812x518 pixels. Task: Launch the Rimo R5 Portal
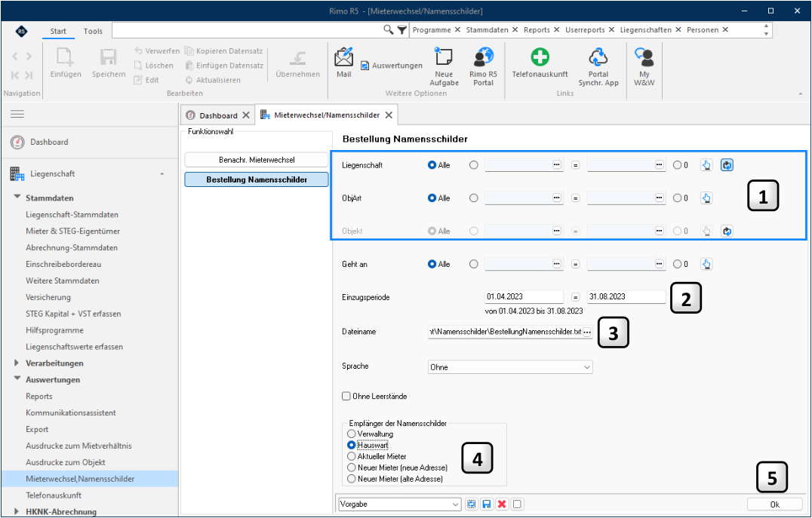tap(483, 66)
